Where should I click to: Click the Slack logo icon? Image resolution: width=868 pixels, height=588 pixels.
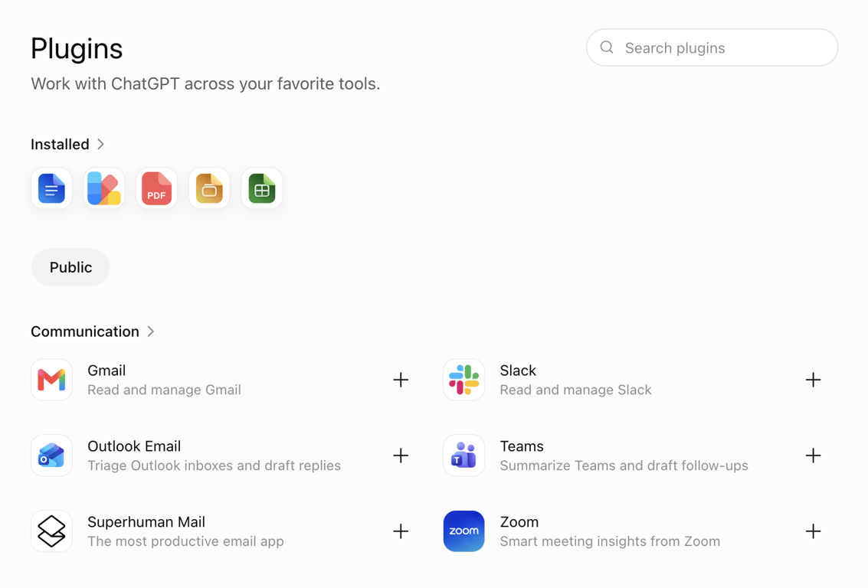point(464,380)
